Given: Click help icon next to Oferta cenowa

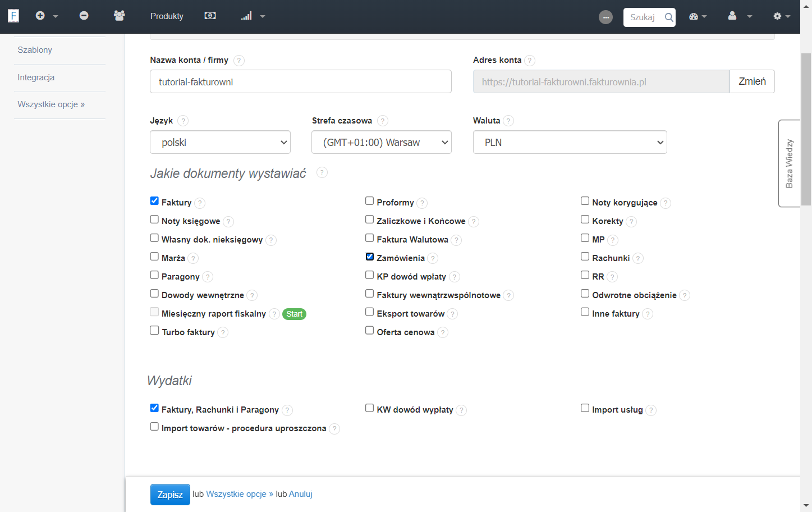Looking at the screenshot, I should coord(443,333).
